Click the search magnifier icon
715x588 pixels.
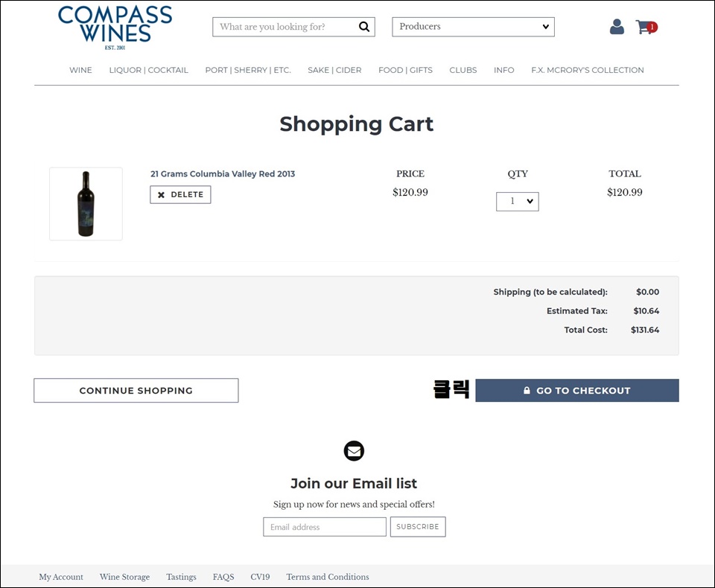[364, 27]
